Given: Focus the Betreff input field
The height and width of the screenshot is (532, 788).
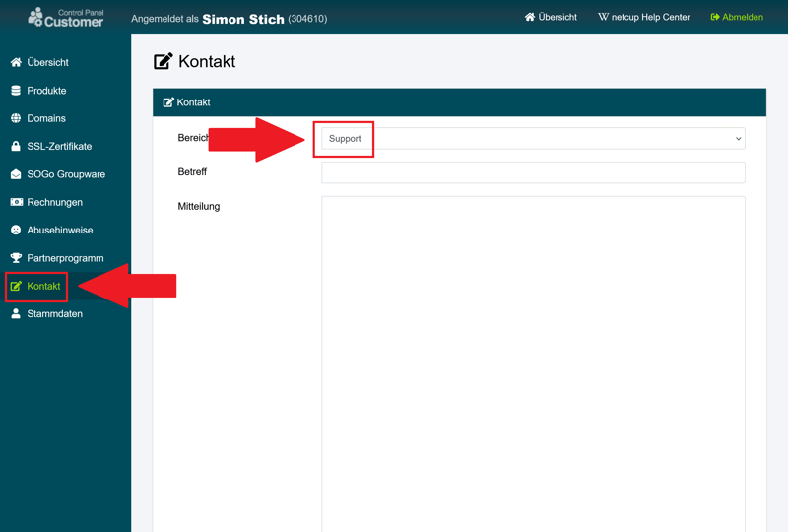Looking at the screenshot, I should click(533, 172).
